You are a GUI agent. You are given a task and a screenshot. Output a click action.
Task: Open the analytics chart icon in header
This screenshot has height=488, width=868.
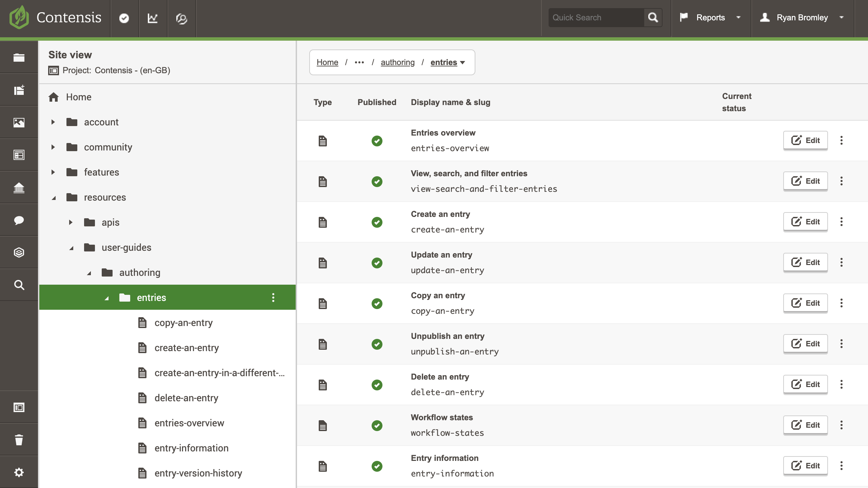153,18
